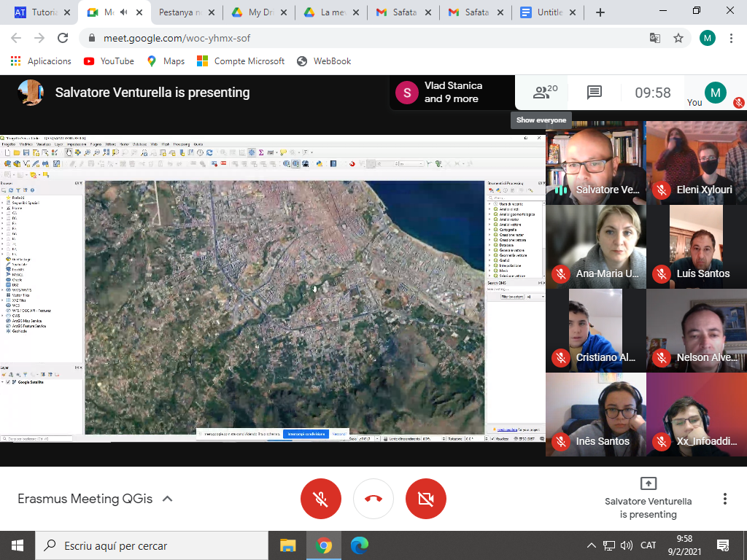The width and height of the screenshot is (747, 560).
Task: Toggle the camera off button
Action: 426,499
